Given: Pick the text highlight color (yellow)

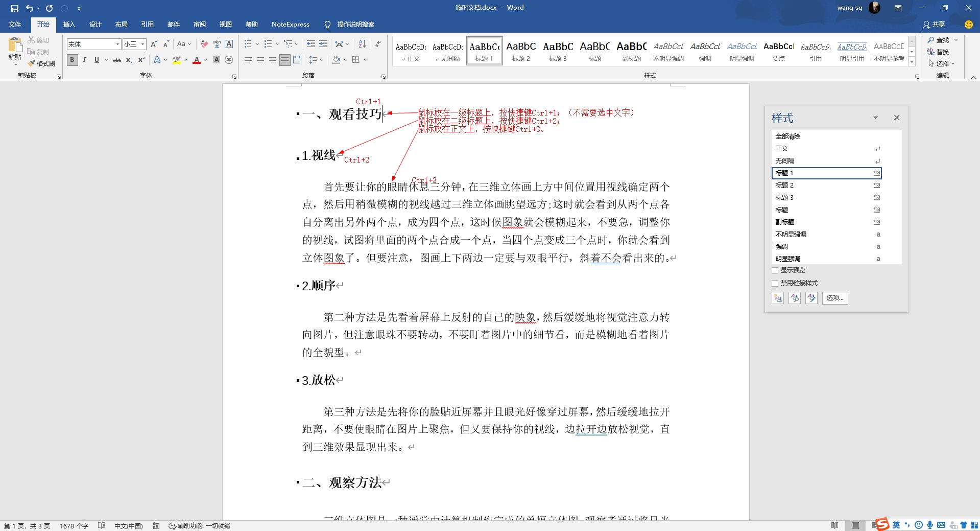Looking at the screenshot, I should (176, 60).
